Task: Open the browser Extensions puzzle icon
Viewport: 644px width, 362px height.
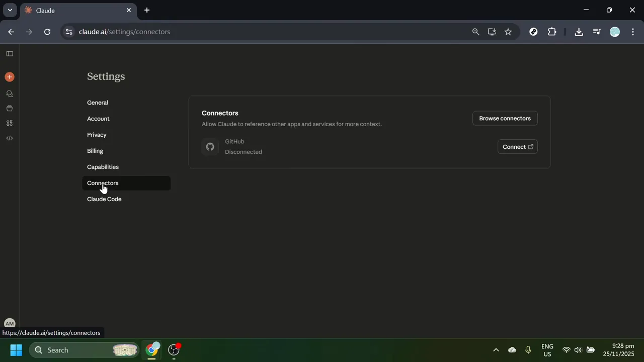Action: coord(552,32)
